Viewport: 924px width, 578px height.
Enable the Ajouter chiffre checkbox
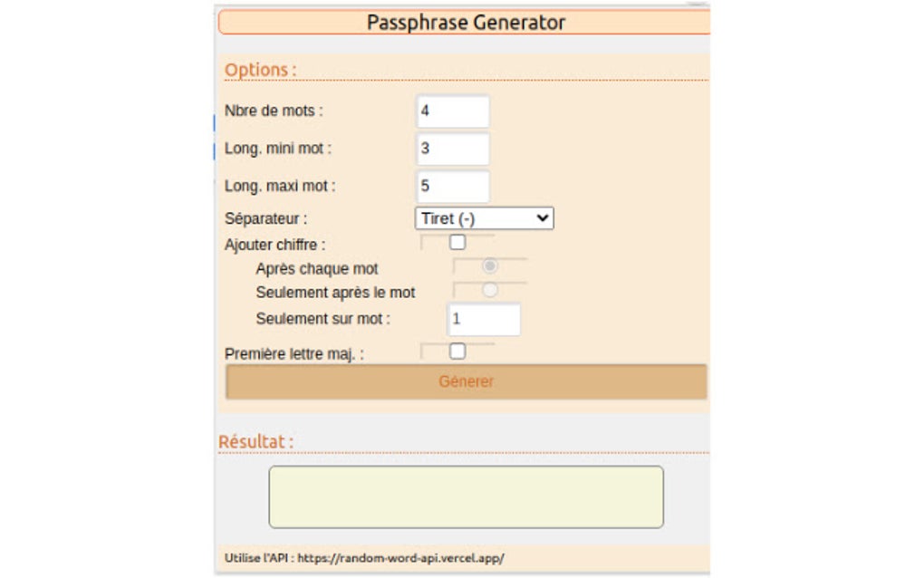(457, 241)
